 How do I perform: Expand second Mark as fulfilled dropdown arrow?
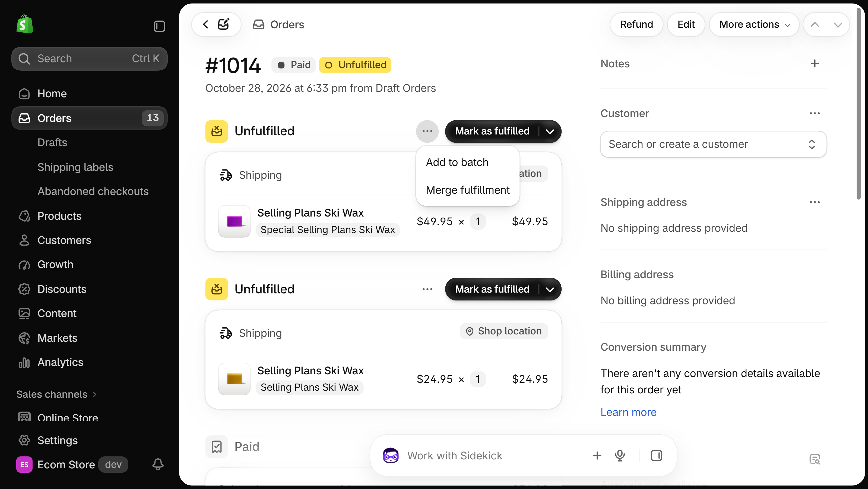click(550, 289)
